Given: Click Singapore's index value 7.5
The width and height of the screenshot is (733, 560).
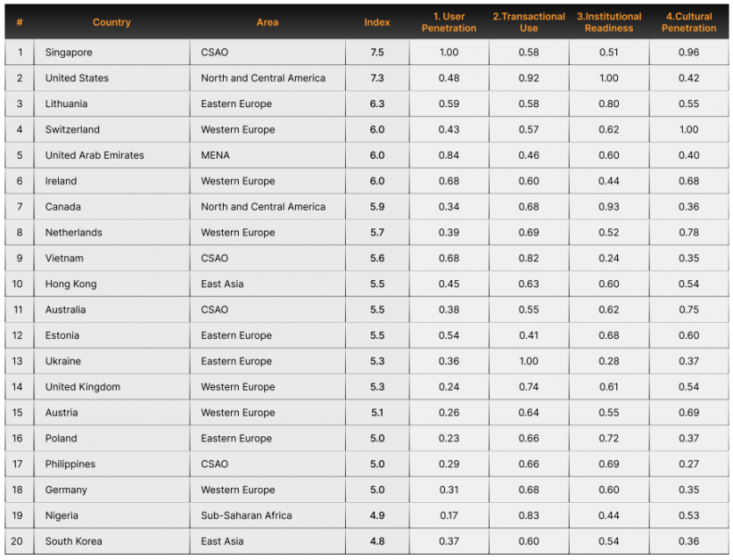Looking at the screenshot, I should point(377,53).
